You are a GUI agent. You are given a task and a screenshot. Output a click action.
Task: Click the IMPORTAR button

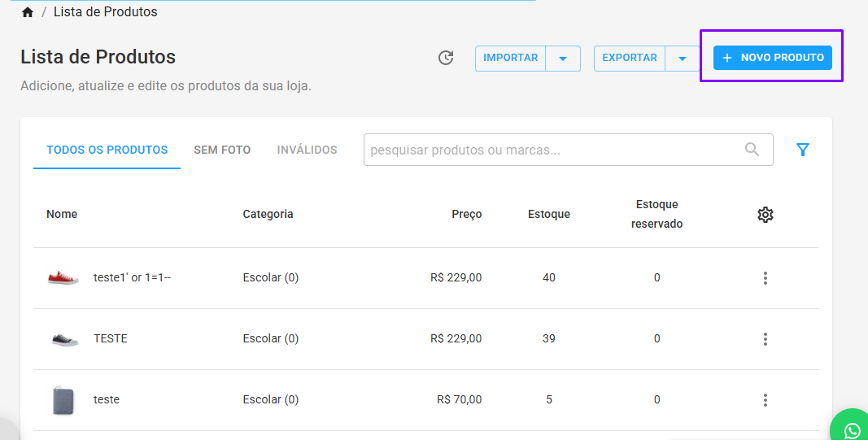[x=510, y=58]
